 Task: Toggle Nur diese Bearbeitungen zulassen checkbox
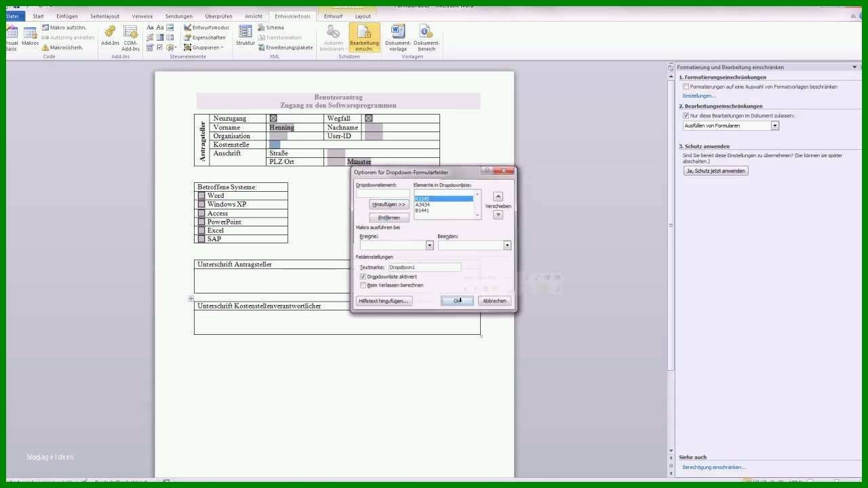click(x=686, y=116)
